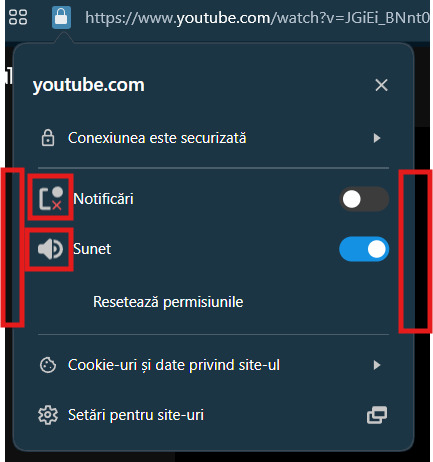Viewport: 433px width, 462px height.
Task: Open Setări pentru site-uri link
Action: 136,415
